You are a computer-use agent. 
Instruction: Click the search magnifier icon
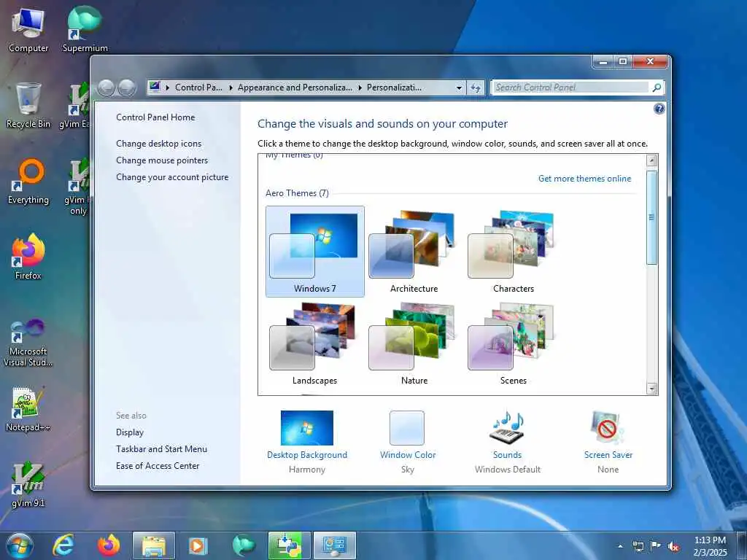coord(657,87)
